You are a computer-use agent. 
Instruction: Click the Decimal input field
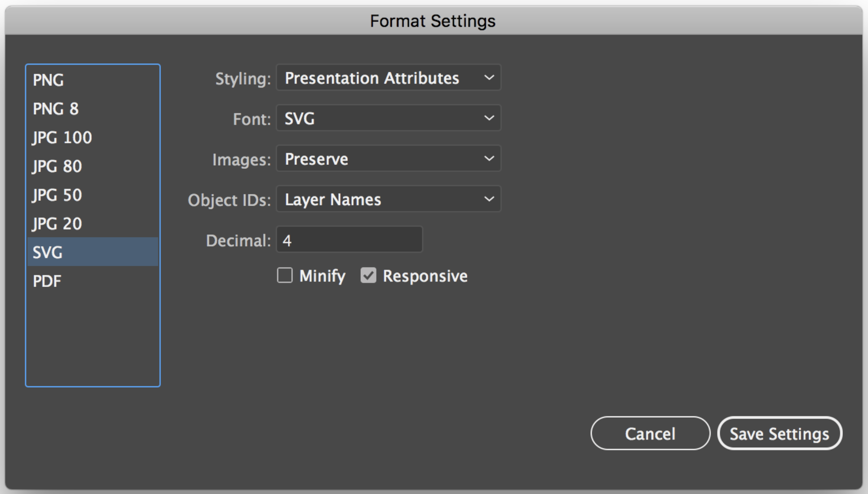350,239
